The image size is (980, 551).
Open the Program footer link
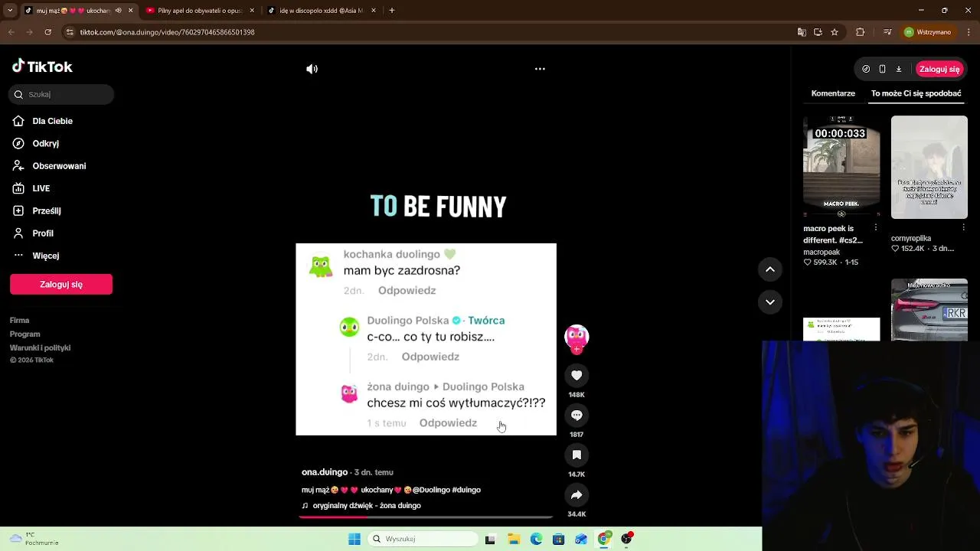click(x=24, y=334)
